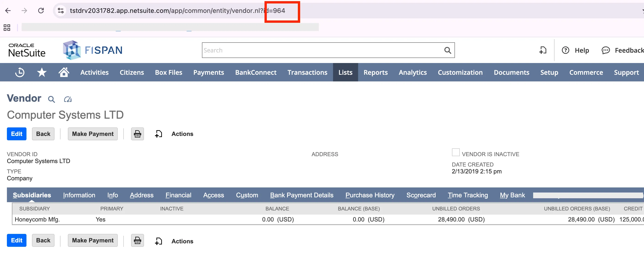Click the browser back arrow
Viewport: 644px width, 276px height.
(8, 11)
